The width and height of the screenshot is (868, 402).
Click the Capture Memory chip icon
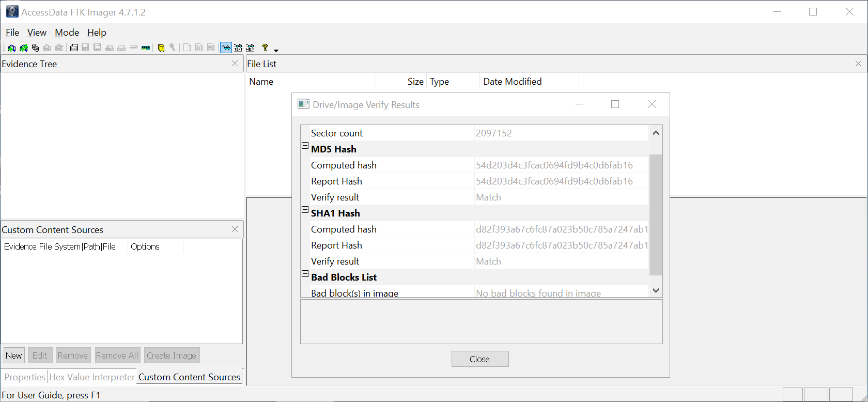click(146, 48)
